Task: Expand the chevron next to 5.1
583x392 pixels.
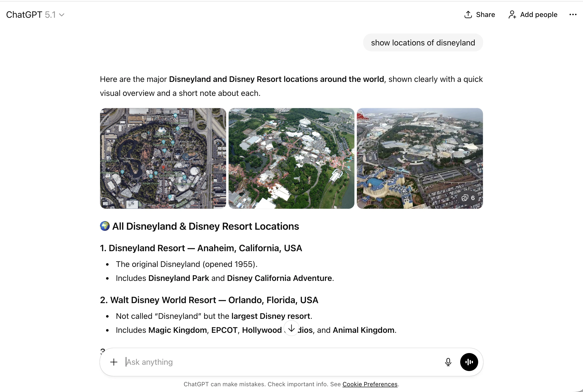Action: coord(62,14)
